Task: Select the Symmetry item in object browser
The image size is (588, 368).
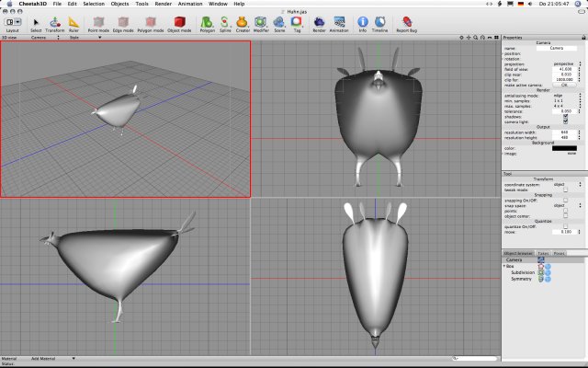Action: click(x=521, y=279)
